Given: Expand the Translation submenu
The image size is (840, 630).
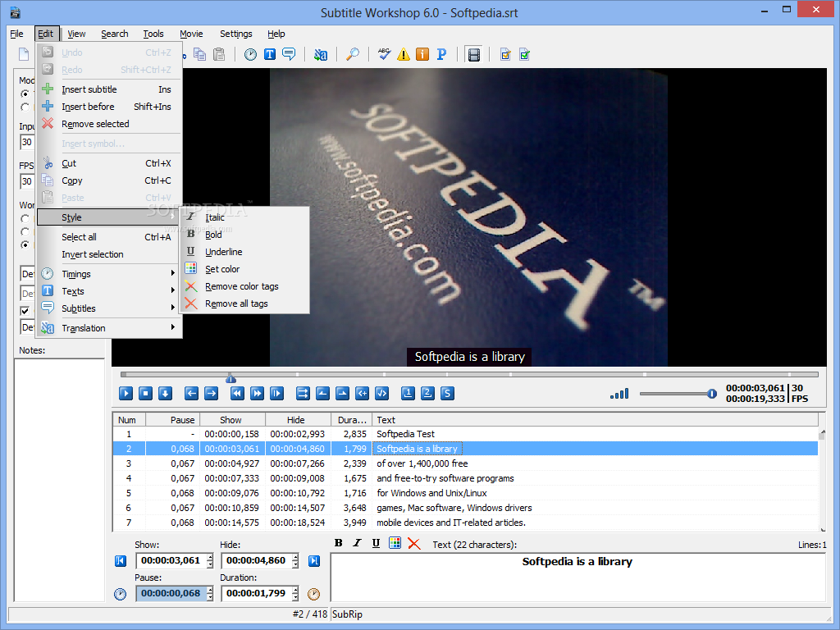Looking at the screenshot, I should [109, 328].
